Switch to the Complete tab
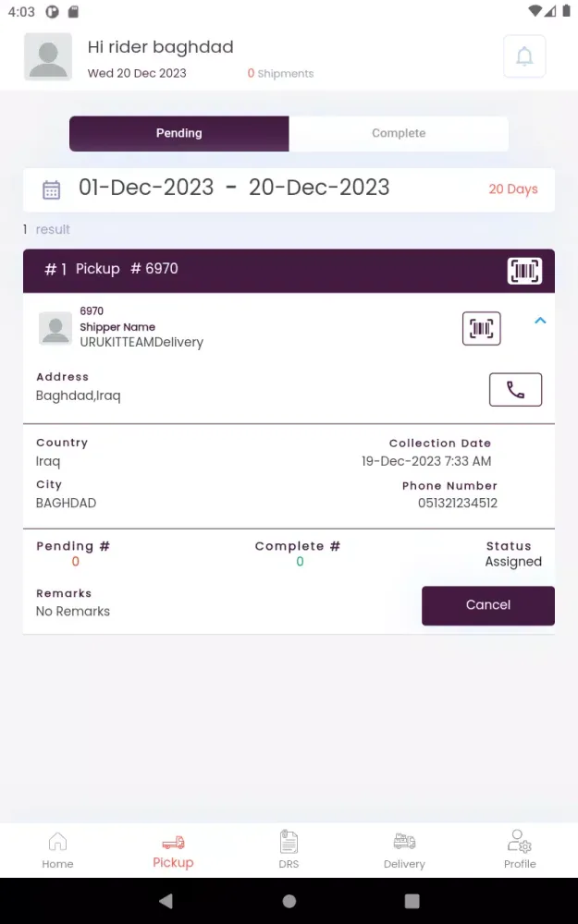 point(399,133)
